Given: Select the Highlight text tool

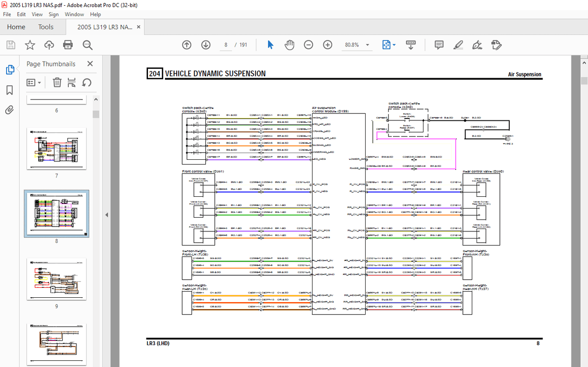Looking at the screenshot, I should [x=458, y=45].
